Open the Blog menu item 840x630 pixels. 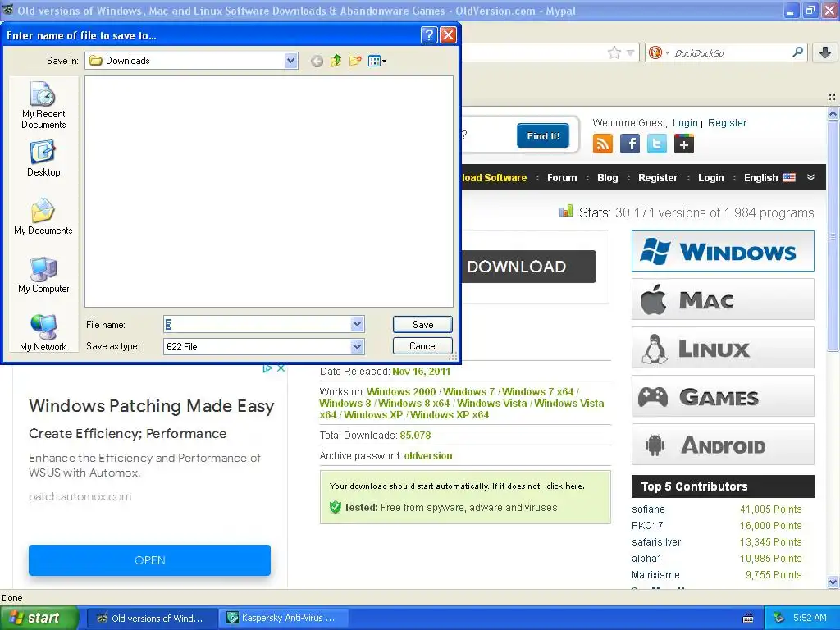pyautogui.click(x=608, y=178)
